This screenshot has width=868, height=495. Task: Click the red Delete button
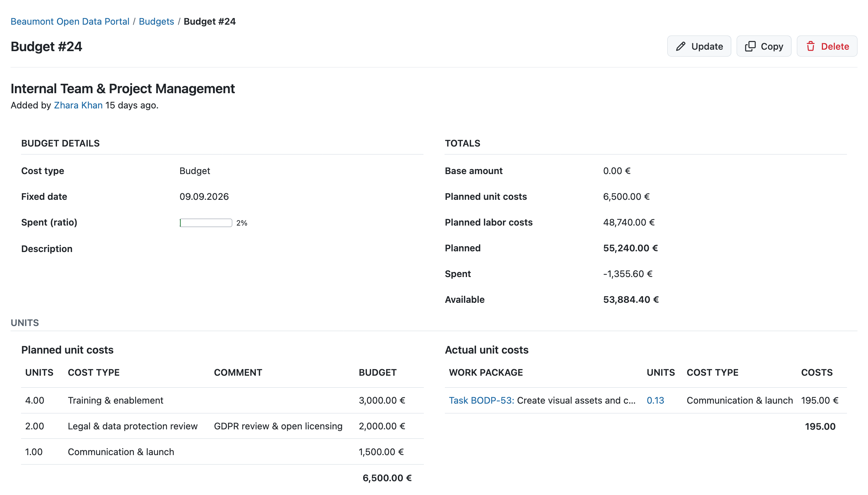pyautogui.click(x=827, y=46)
